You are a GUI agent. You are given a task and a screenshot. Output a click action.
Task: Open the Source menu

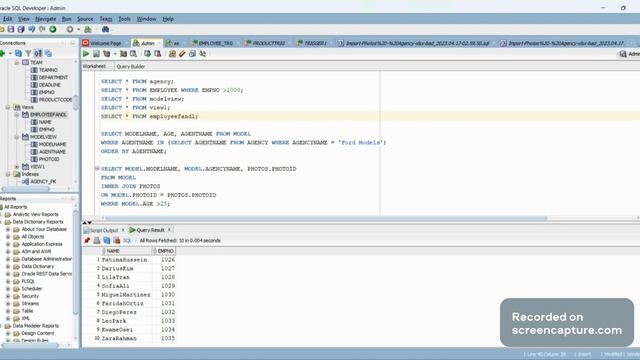coord(85,19)
